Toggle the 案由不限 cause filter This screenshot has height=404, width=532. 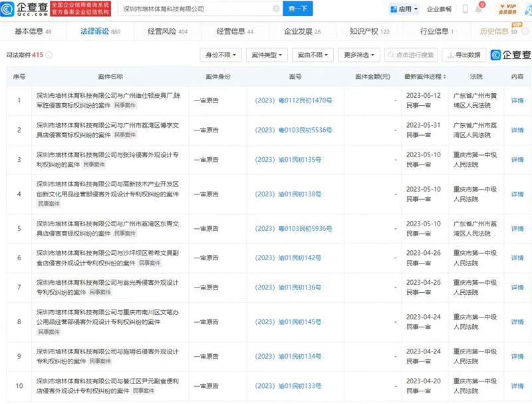click(x=313, y=55)
